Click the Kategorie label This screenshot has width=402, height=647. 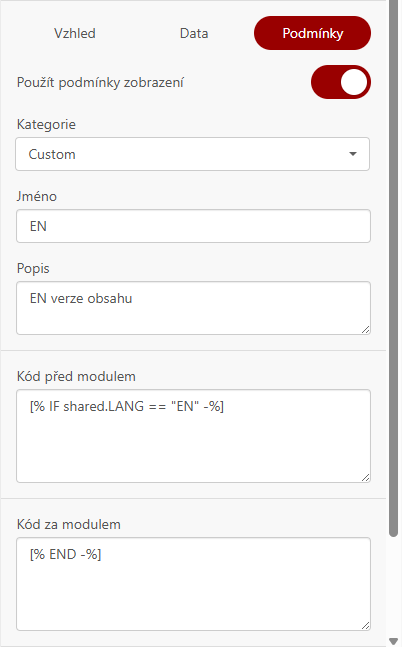[46, 124]
